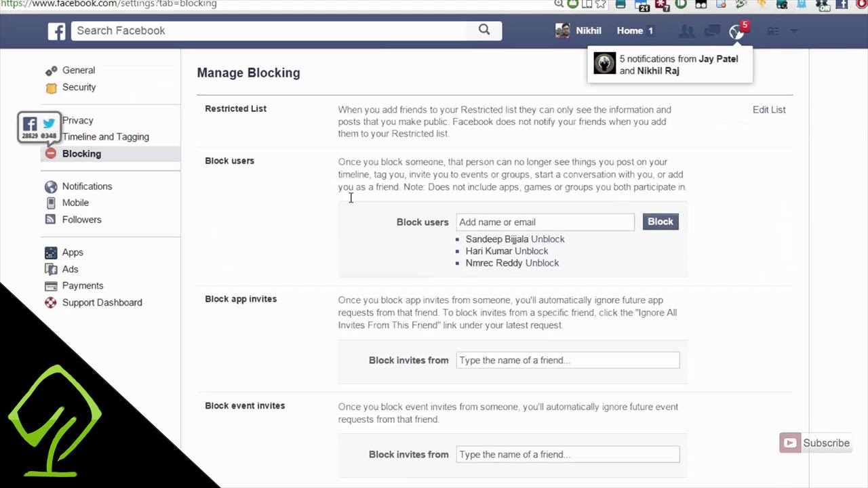Click the Followers RSS icon

[x=51, y=220]
